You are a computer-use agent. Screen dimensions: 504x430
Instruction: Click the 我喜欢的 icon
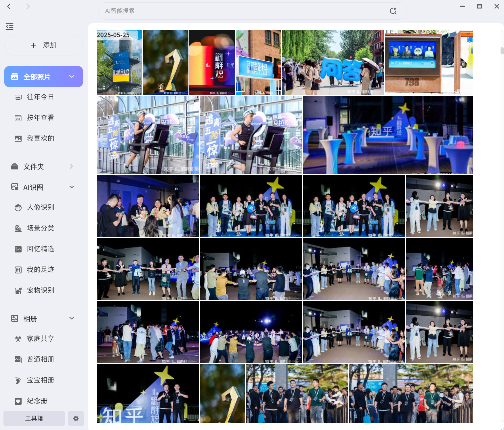pyautogui.click(x=18, y=139)
